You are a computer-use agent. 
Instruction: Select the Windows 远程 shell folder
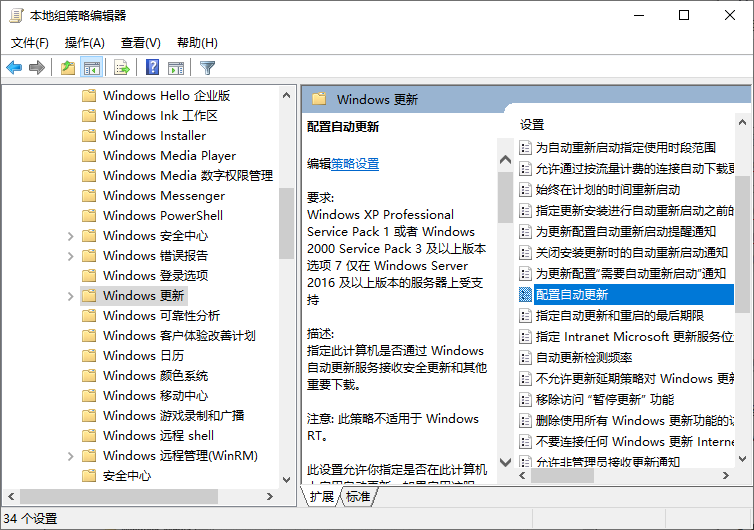click(x=158, y=436)
